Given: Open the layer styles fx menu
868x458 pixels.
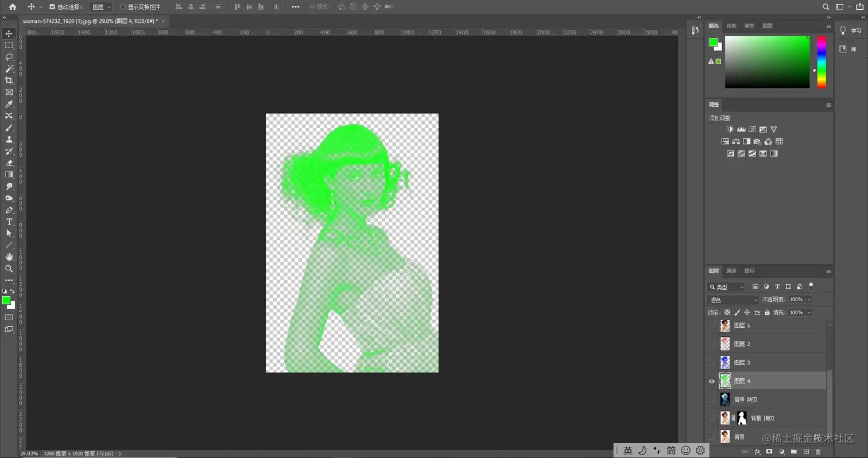Looking at the screenshot, I should coord(757,452).
